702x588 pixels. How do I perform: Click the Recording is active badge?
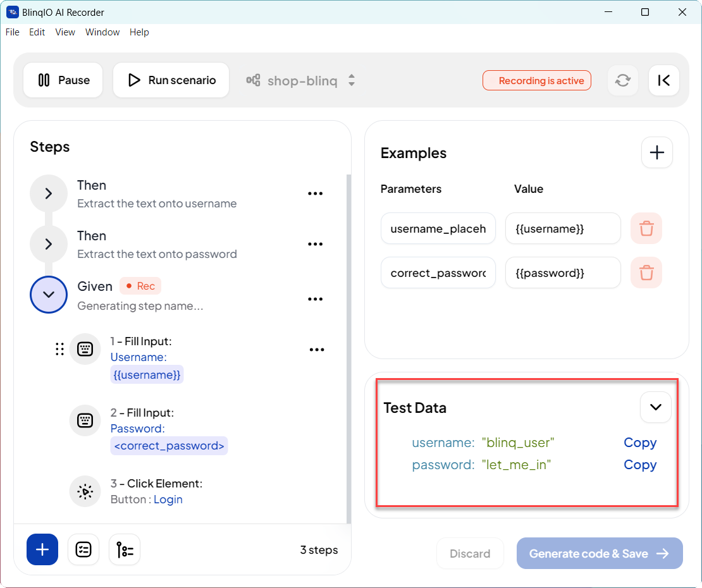[537, 80]
